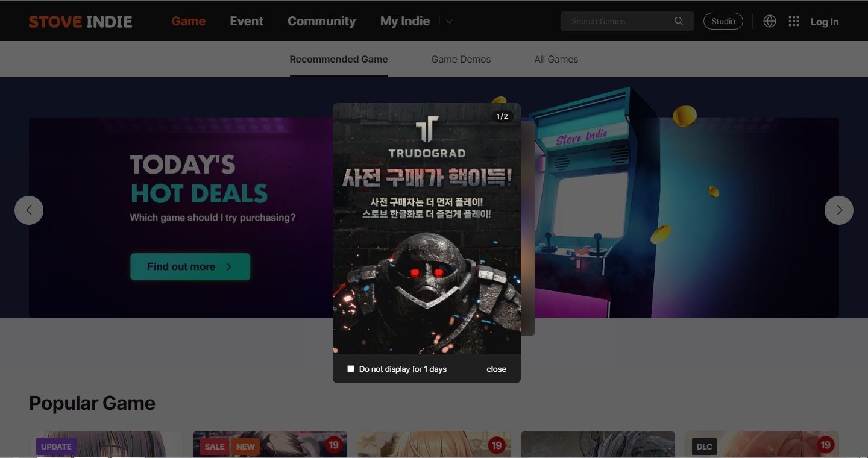This screenshot has width=868, height=458.
Task: Select the Recommended Game tab
Action: point(339,59)
